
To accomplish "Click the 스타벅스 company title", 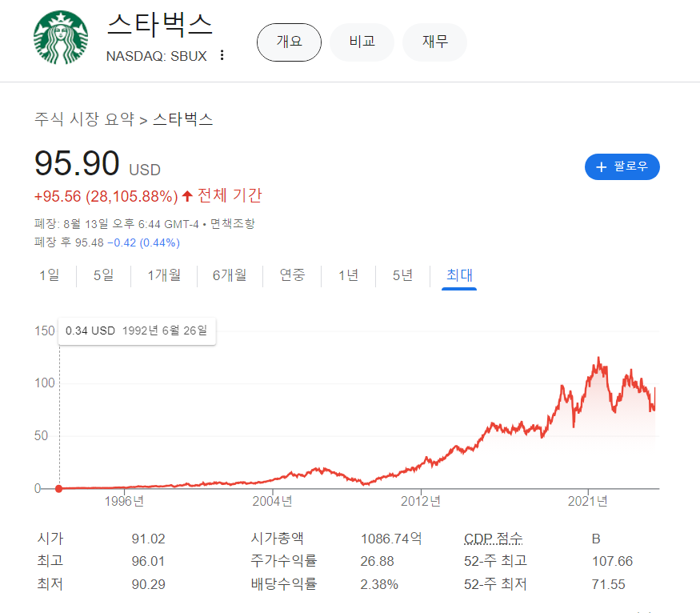I will (x=160, y=25).
